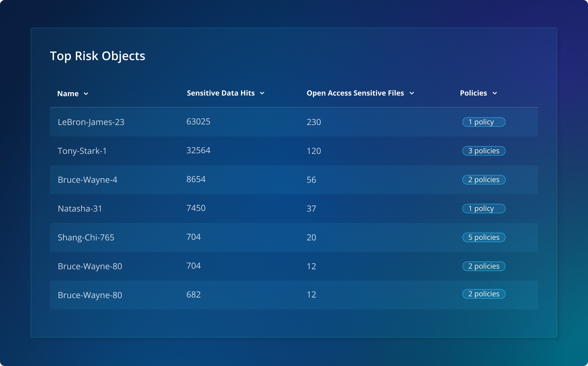Select the 8654 hits cell

pyautogui.click(x=196, y=179)
